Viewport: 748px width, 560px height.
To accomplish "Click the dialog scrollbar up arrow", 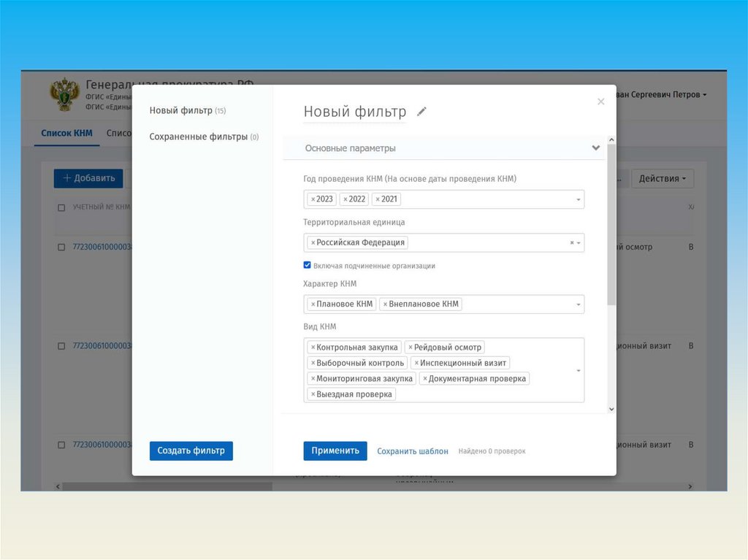I will coord(611,139).
